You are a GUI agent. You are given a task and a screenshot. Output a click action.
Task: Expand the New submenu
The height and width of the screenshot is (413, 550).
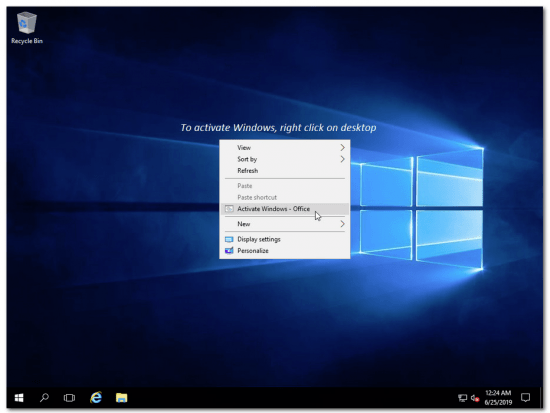pyautogui.click(x=284, y=224)
